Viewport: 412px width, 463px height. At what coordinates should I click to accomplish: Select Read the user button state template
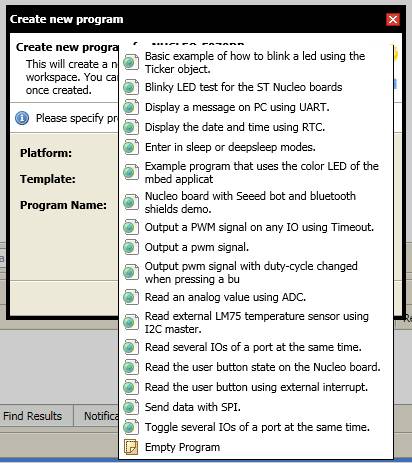tap(256, 367)
